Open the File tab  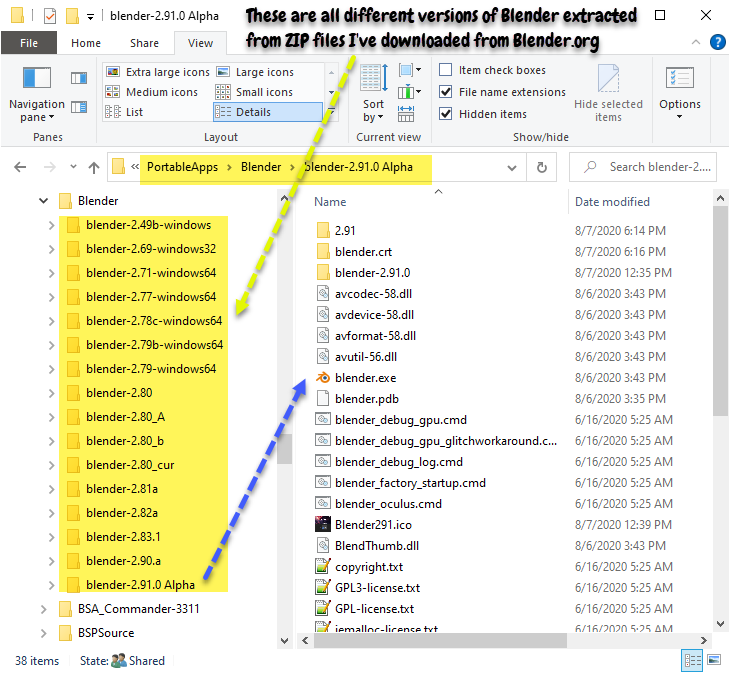click(x=29, y=43)
